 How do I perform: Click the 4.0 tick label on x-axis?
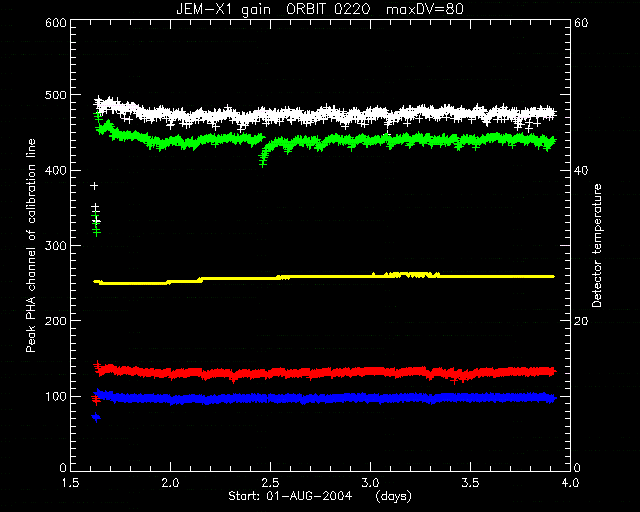tap(570, 483)
